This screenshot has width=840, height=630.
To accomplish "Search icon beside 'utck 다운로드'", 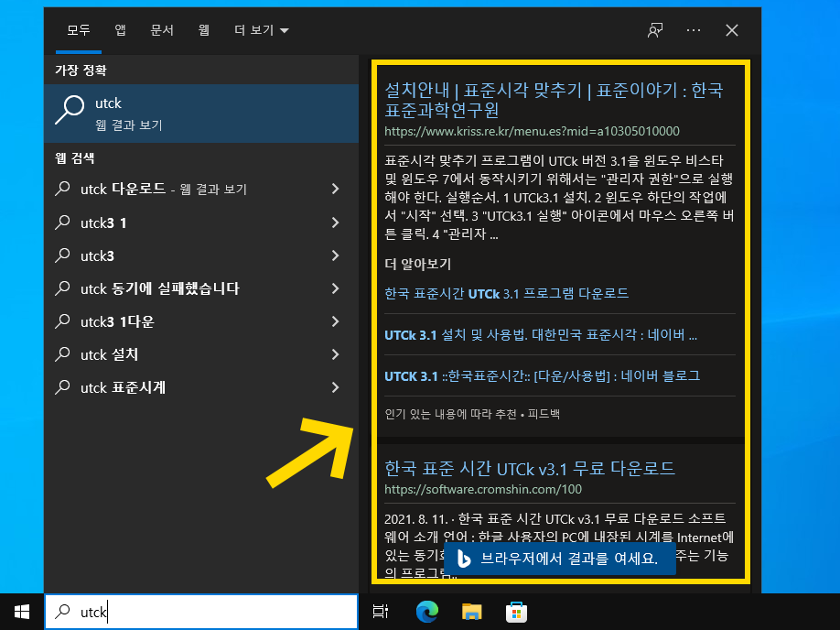I will [x=62, y=189].
